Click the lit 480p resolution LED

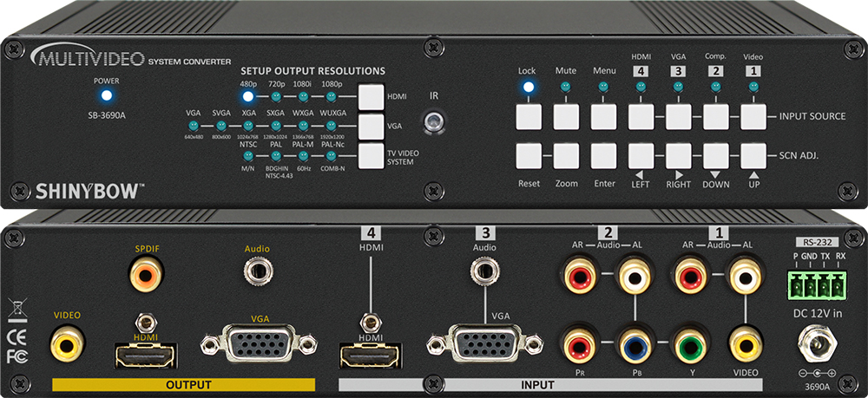[249, 97]
